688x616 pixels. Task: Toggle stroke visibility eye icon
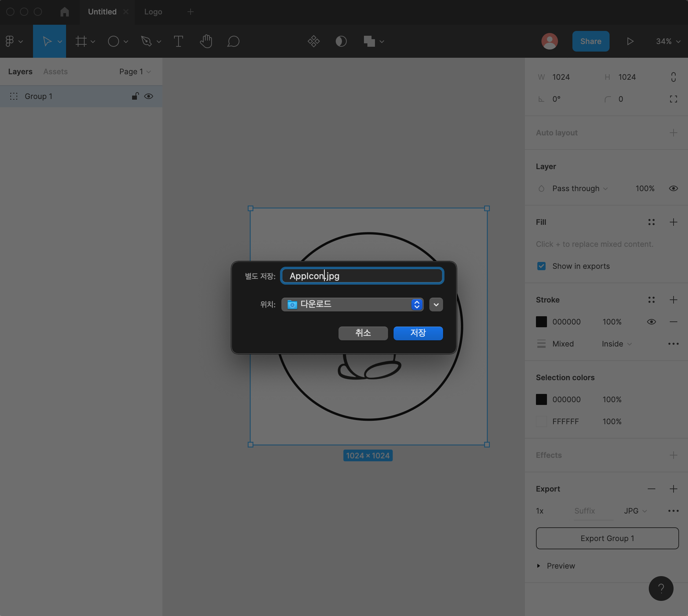[x=651, y=322]
